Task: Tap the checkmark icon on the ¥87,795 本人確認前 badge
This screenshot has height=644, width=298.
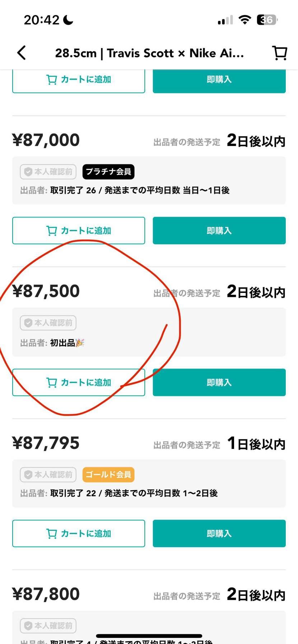Action: (29, 475)
